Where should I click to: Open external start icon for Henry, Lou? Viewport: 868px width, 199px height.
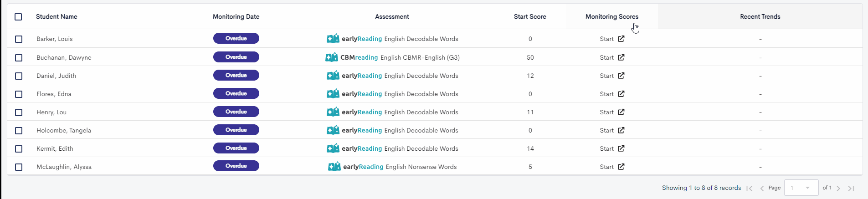[621, 112]
